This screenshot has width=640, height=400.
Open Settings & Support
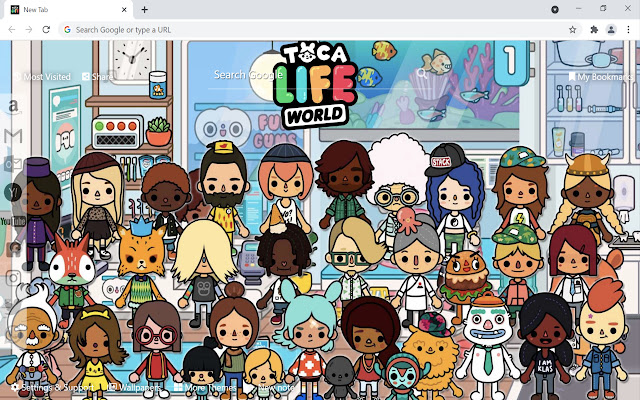(52, 387)
